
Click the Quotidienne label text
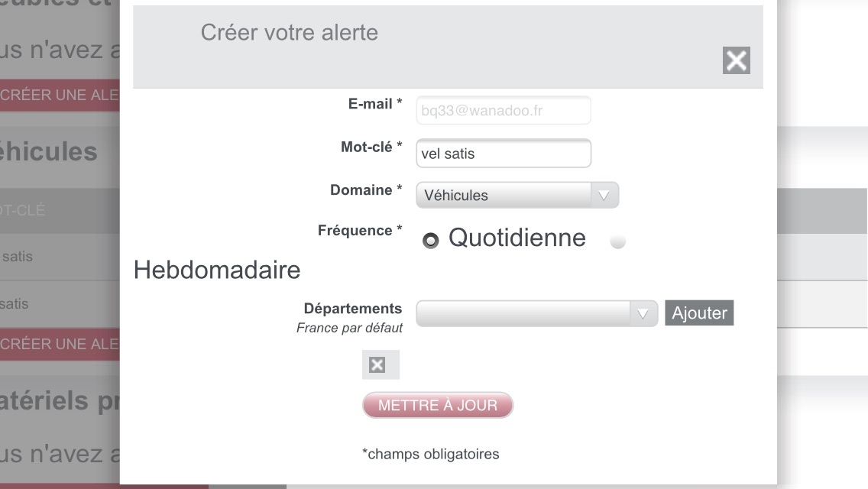point(517,238)
